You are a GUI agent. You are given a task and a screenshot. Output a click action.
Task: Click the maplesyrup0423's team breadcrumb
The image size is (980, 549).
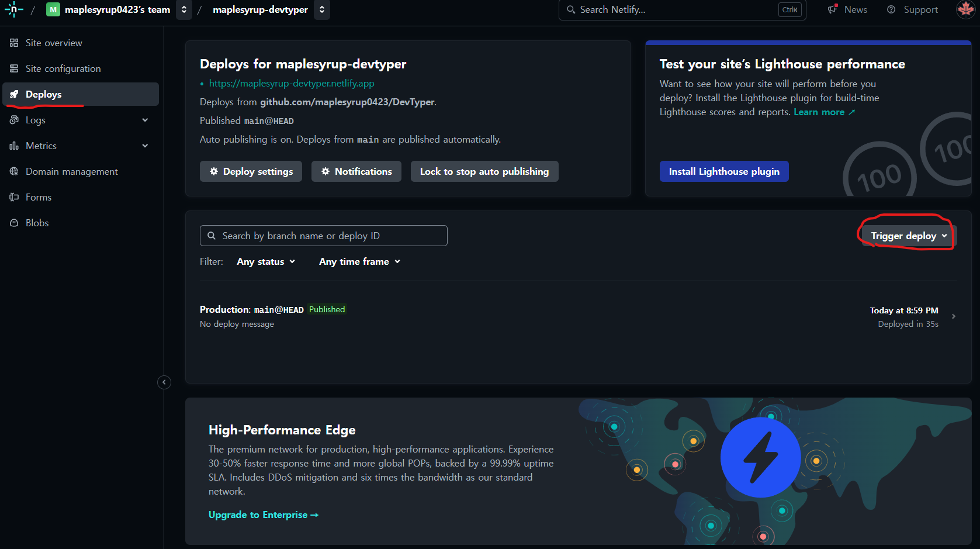point(117,9)
